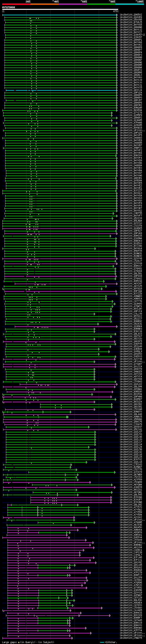Click the cyan ~100% identity legend segment
The height and width of the screenshot is (644, 146).
(x=130, y=4)
